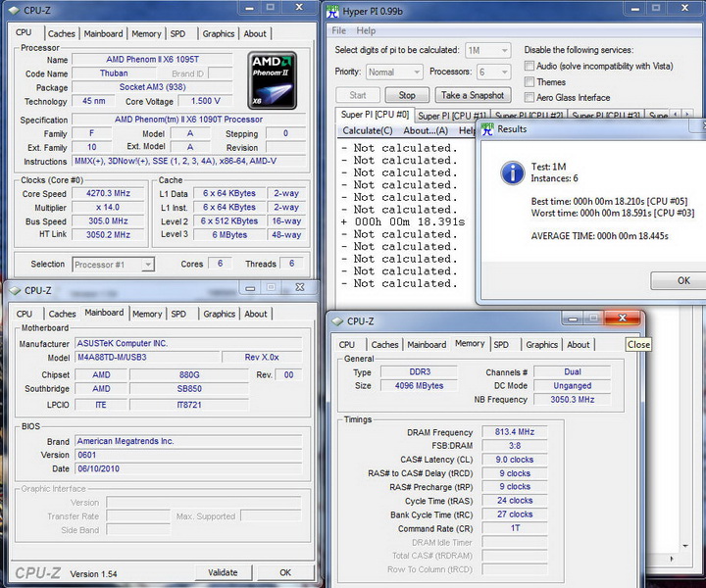Click the CPU-Z icon in the Memory window title

[x=337, y=321]
